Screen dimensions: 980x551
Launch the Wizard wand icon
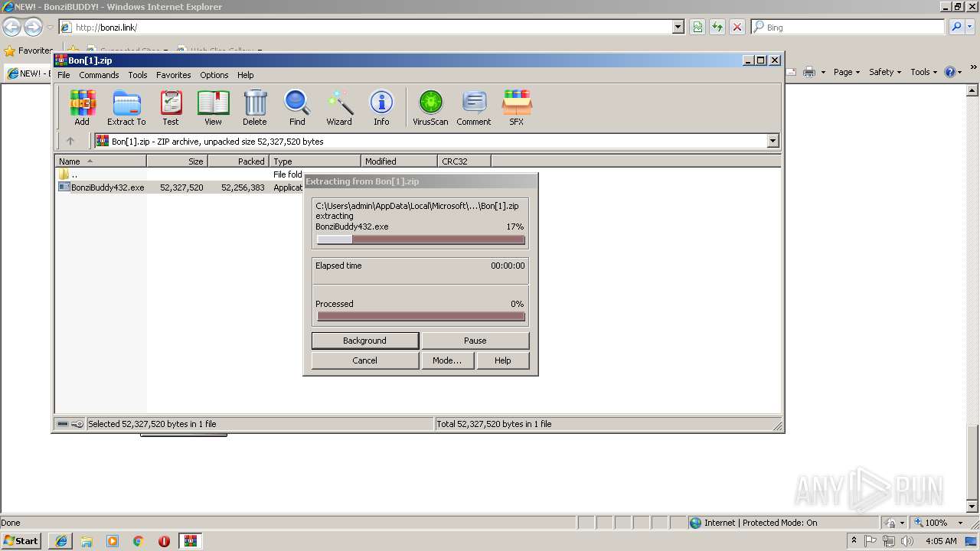(x=339, y=107)
